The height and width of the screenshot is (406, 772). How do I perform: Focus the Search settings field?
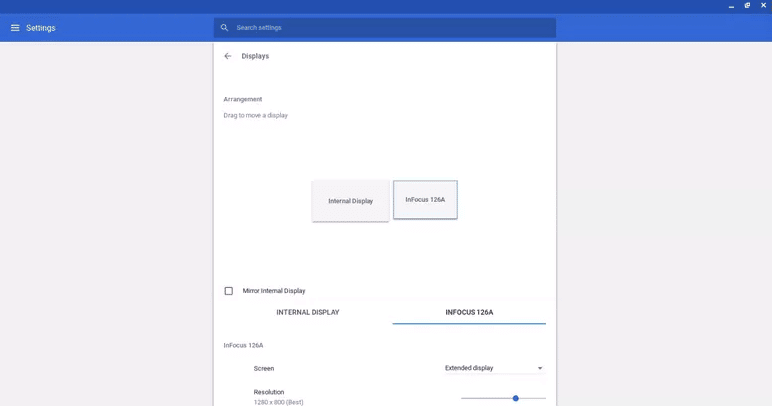pyautogui.click(x=385, y=28)
